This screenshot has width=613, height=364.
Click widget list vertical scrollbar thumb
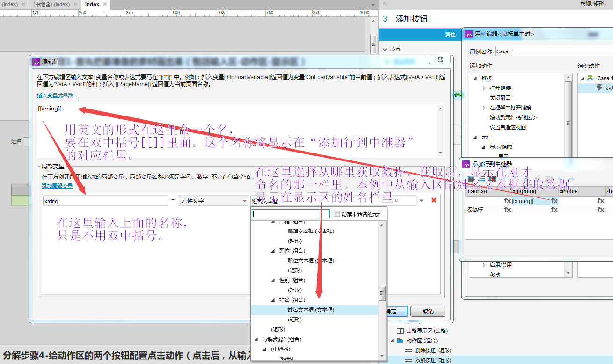point(382,293)
